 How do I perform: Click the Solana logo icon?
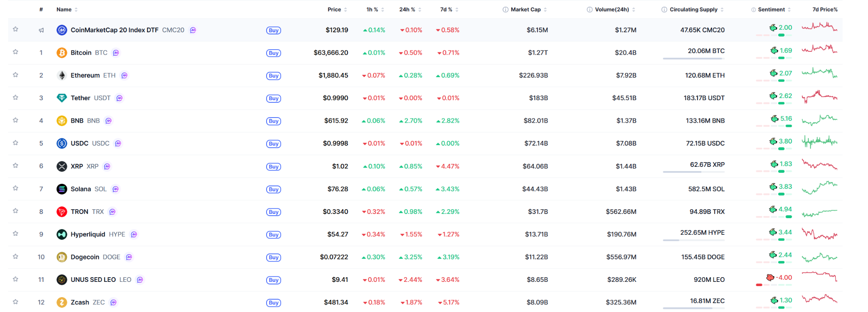click(x=62, y=189)
